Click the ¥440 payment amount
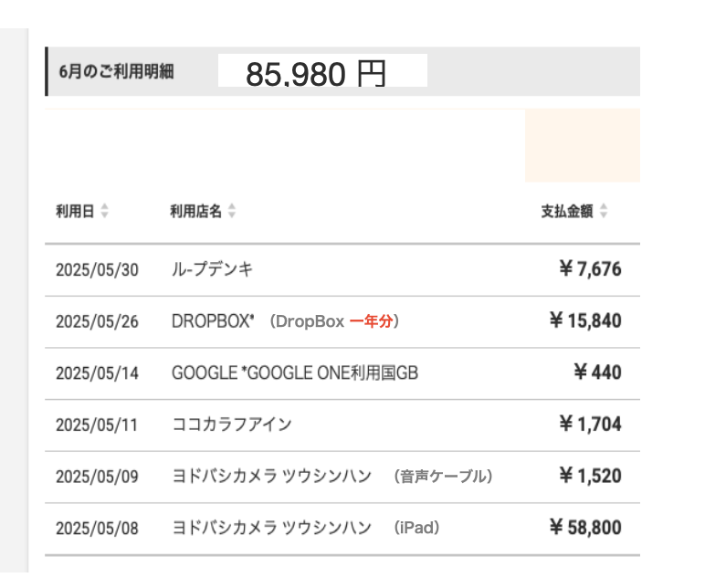The height and width of the screenshot is (588, 705). click(597, 373)
